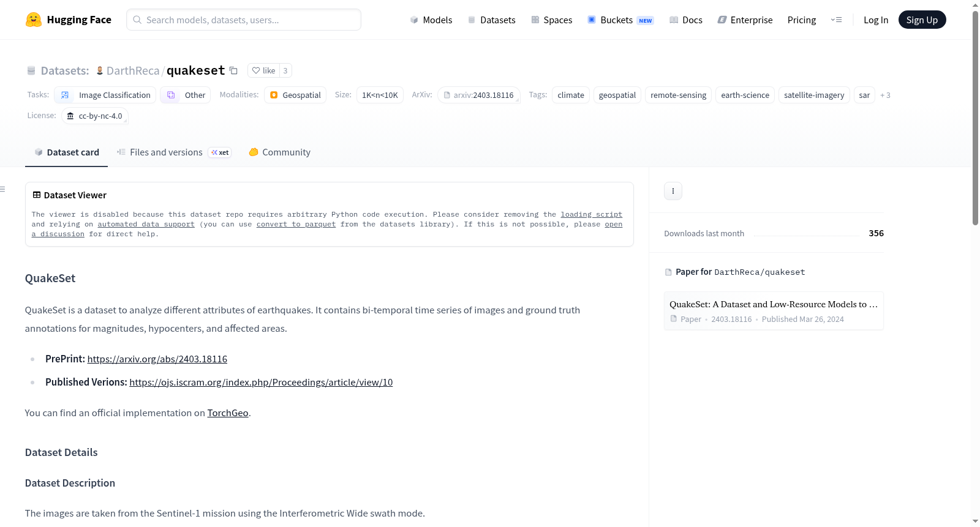The width and height of the screenshot is (980, 527).
Task: Select the Image Classification task tag
Action: tap(105, 95)
